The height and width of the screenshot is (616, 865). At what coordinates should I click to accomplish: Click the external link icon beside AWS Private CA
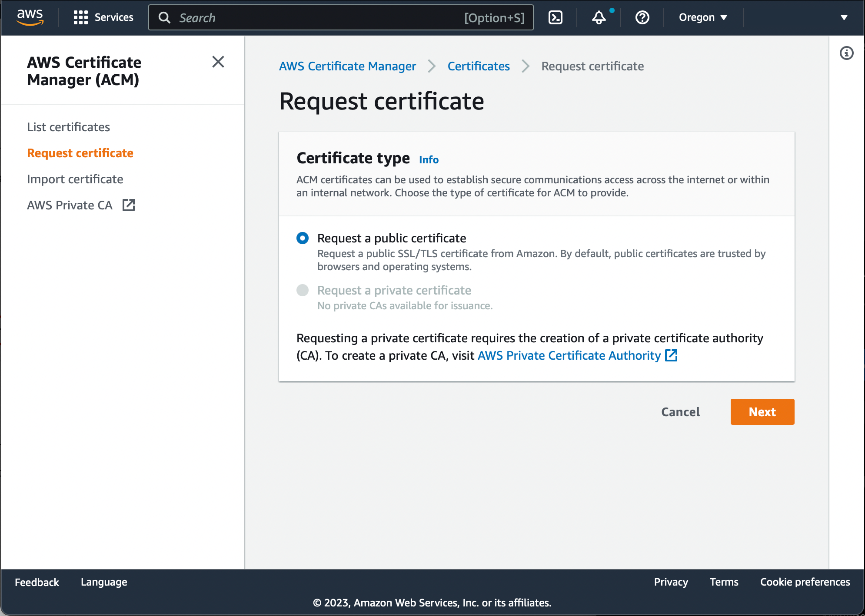129,205
